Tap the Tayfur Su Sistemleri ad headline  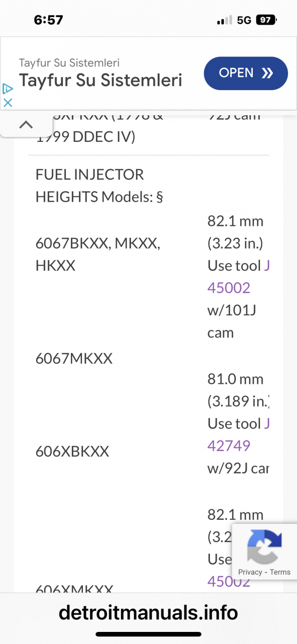click(x=101, y=80)
